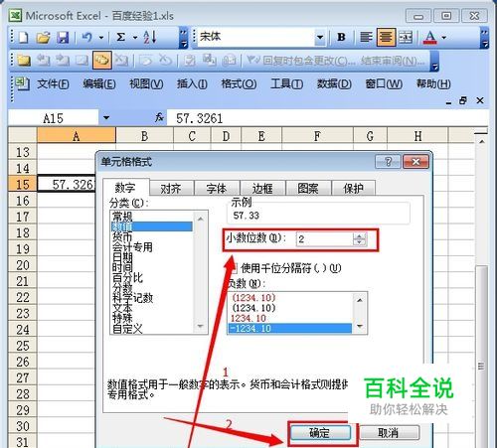The height and width of the screenshot is (448, 497).
Task: Click the fx insert function icon
Action: pyautogui.click(x=159, y=117)
